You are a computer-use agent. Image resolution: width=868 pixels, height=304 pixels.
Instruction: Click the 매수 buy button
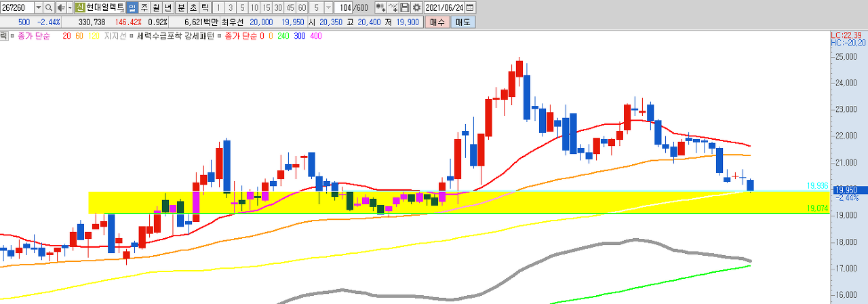pos(437,22)
